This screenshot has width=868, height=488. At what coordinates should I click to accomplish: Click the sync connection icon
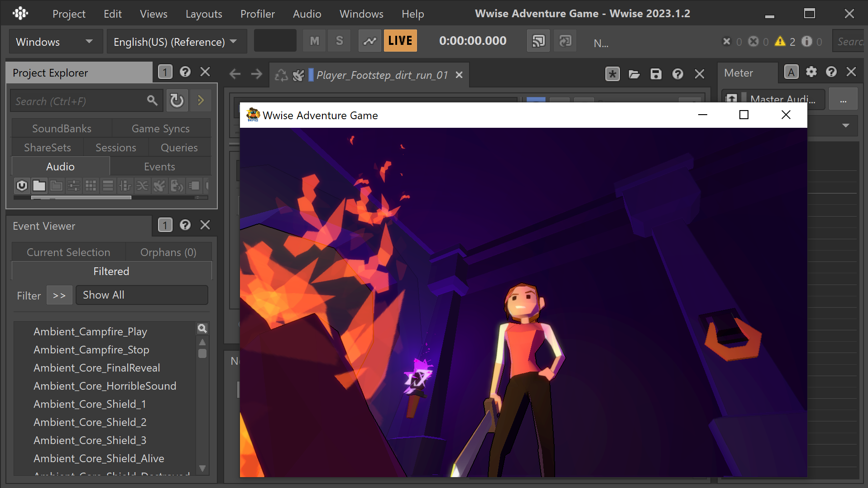coord(565,41)
